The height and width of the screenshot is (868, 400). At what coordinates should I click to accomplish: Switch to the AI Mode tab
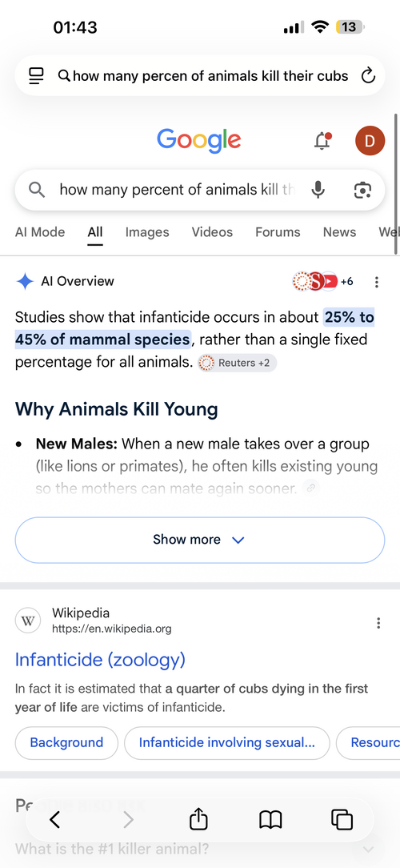pyautogui.click(x=40, y=232)
